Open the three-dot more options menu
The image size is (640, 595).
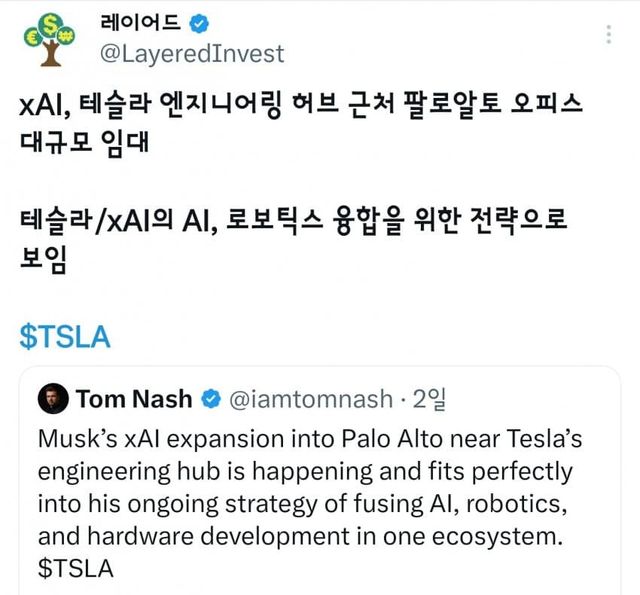[609, 35]
